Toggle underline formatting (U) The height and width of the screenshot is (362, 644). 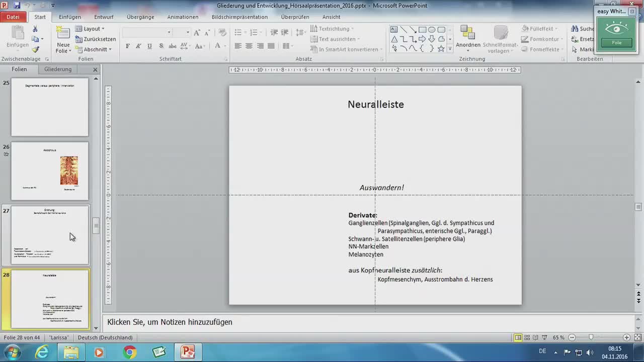[x=149, y=46]
